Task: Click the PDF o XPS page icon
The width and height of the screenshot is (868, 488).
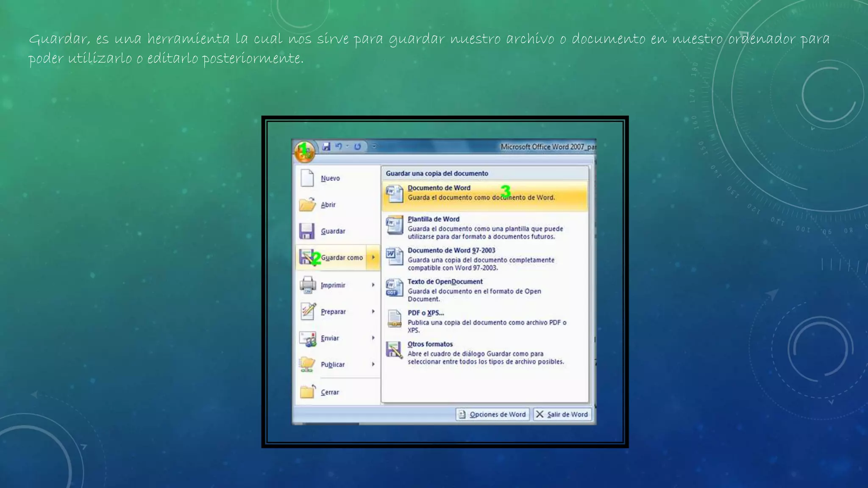Action: click(x=395, y=319)
